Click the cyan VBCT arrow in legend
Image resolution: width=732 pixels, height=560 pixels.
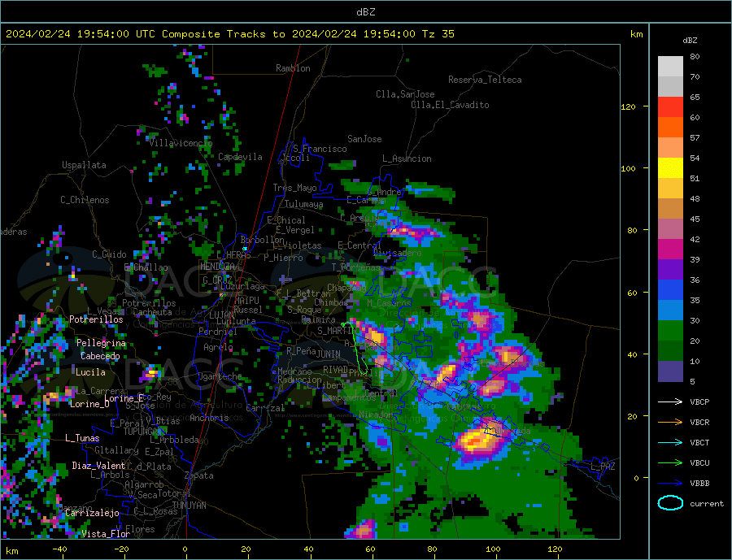point(670,442)
